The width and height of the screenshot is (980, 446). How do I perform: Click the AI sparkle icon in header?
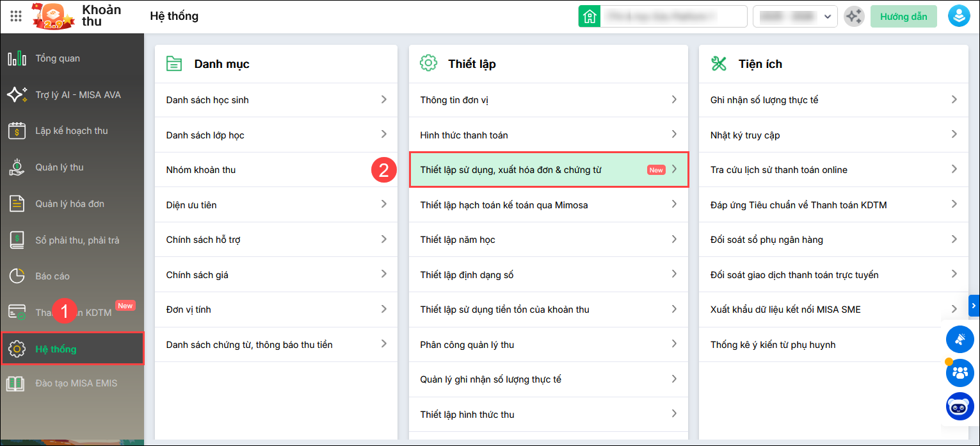(x=854, y=17)
